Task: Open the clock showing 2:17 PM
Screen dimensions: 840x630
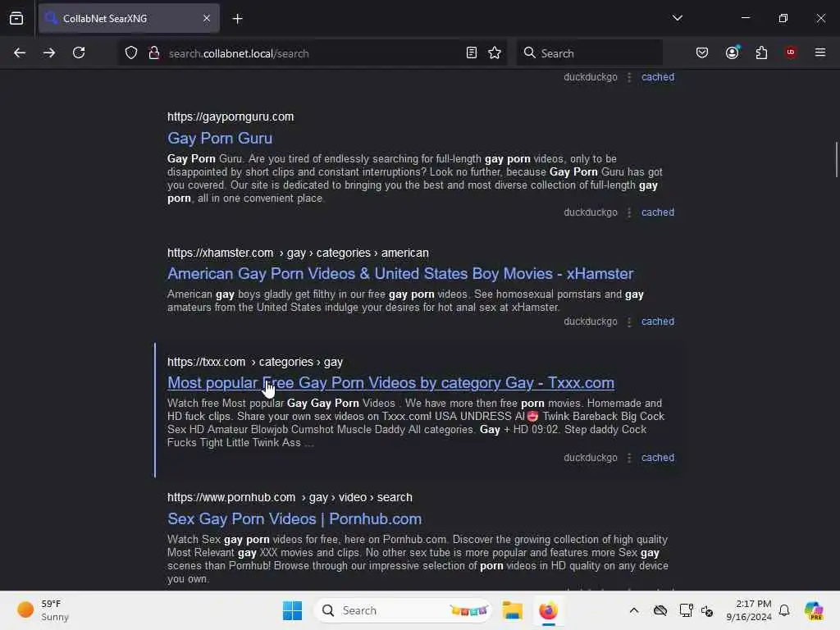Action: 748,610
